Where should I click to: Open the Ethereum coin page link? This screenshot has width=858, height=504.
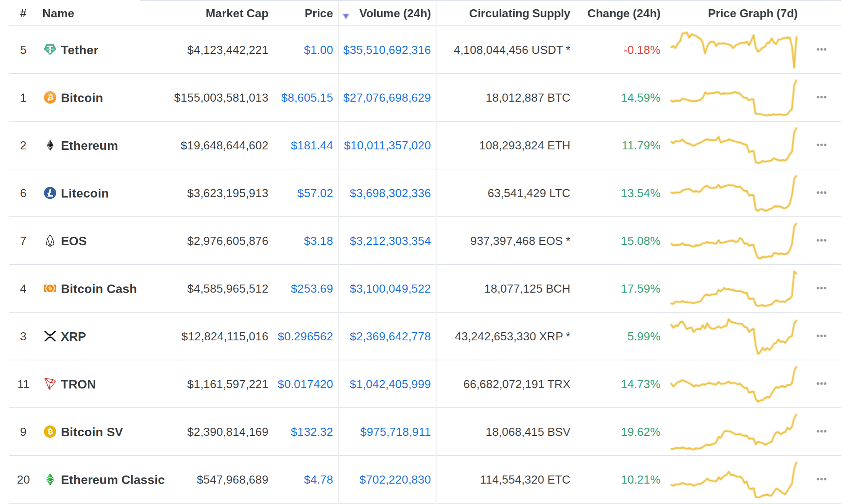pyautogui.click(x=89, y=146)
